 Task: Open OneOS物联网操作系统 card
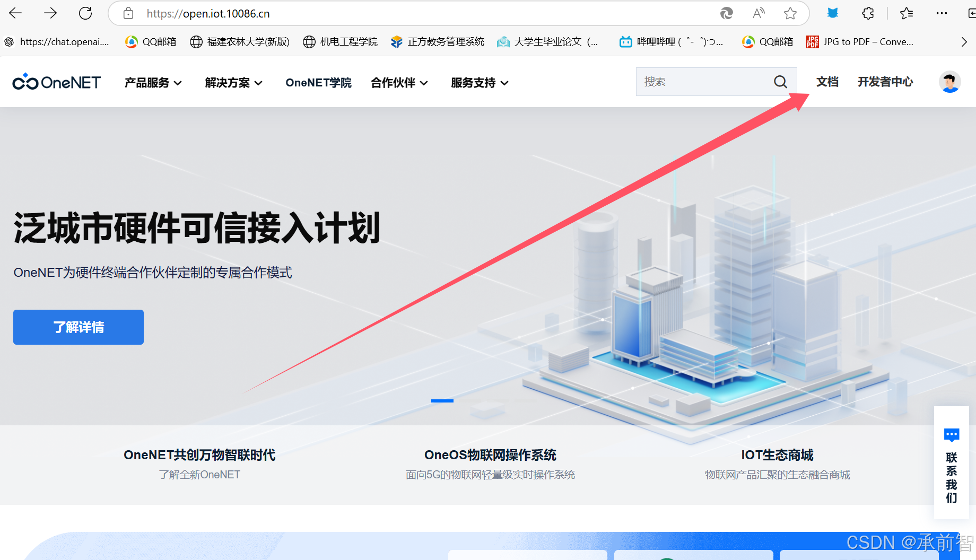click(490, 464)
